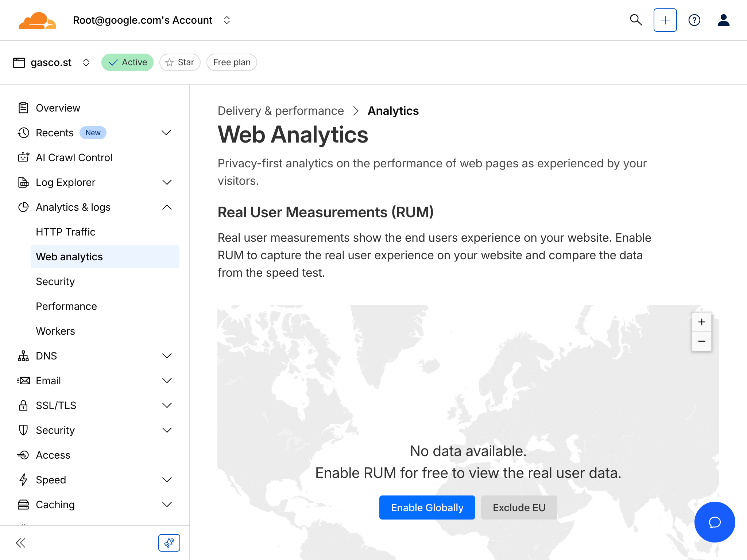This screenshot has width=747, height=560.
Task: Open the account switcher dropdown
Action: click(227, 20)
